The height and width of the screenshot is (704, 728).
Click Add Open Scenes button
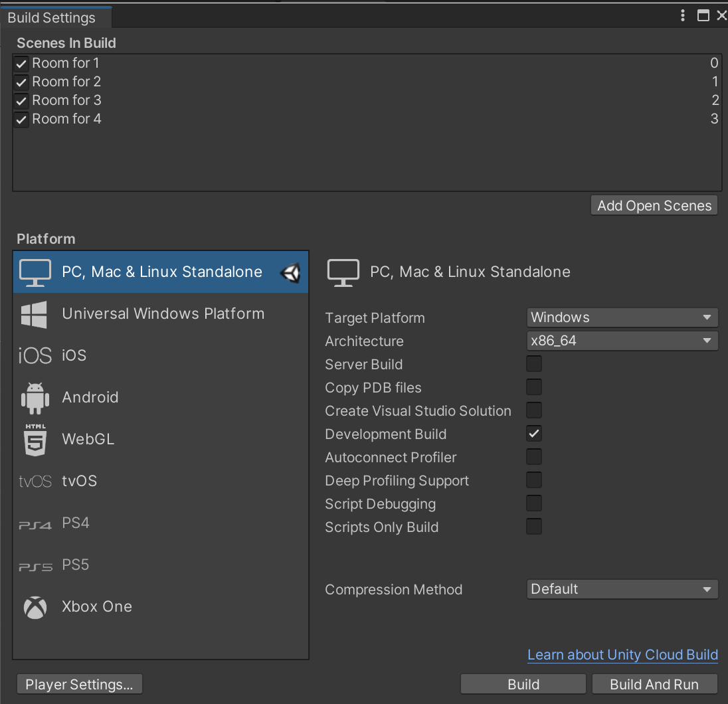654,206
